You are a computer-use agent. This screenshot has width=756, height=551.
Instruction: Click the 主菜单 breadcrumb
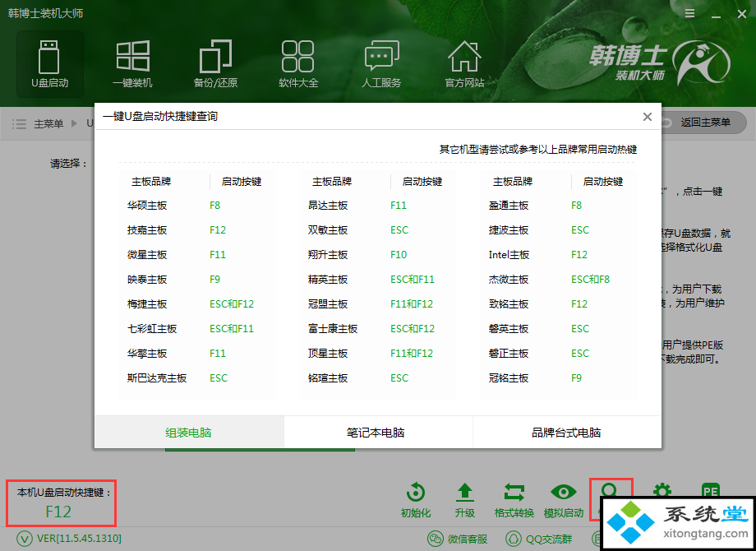pyautogui.click(x=48, y=123)
